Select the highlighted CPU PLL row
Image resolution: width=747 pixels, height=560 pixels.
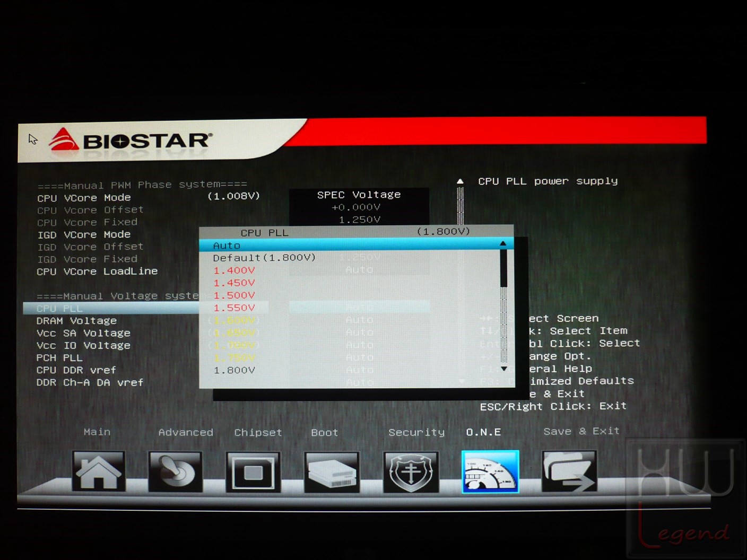pos(111,308)
